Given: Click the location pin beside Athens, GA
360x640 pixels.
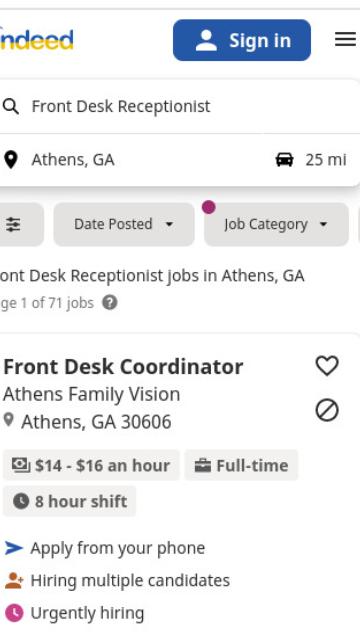Looking at the screenshot, I should pyautogui.click(x=11, y=160).
